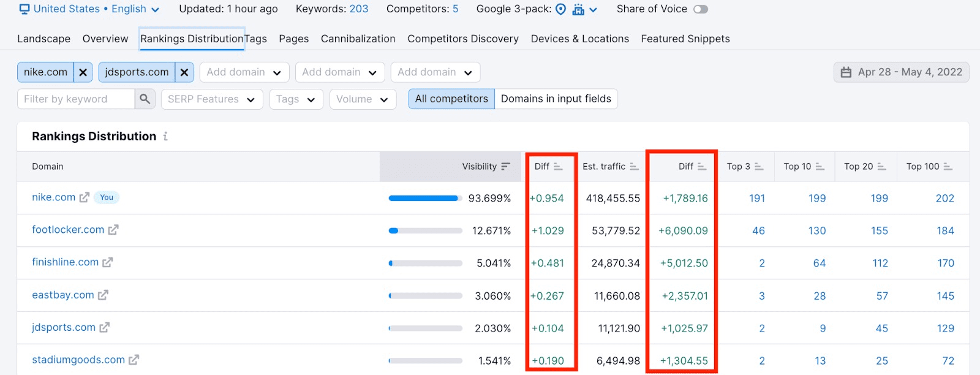Open the Featured Snippets tab
Viewport: 980px width, 375px height.
click(685, 39)
